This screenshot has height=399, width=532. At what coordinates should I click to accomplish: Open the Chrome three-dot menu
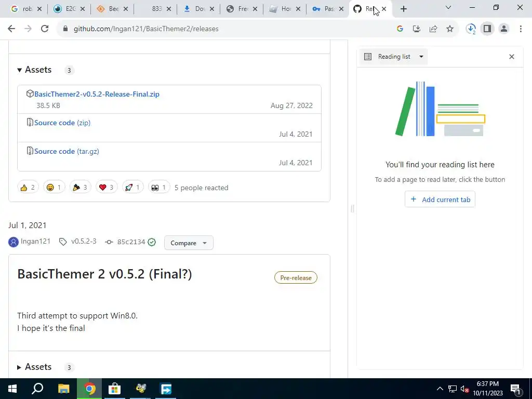521,29
